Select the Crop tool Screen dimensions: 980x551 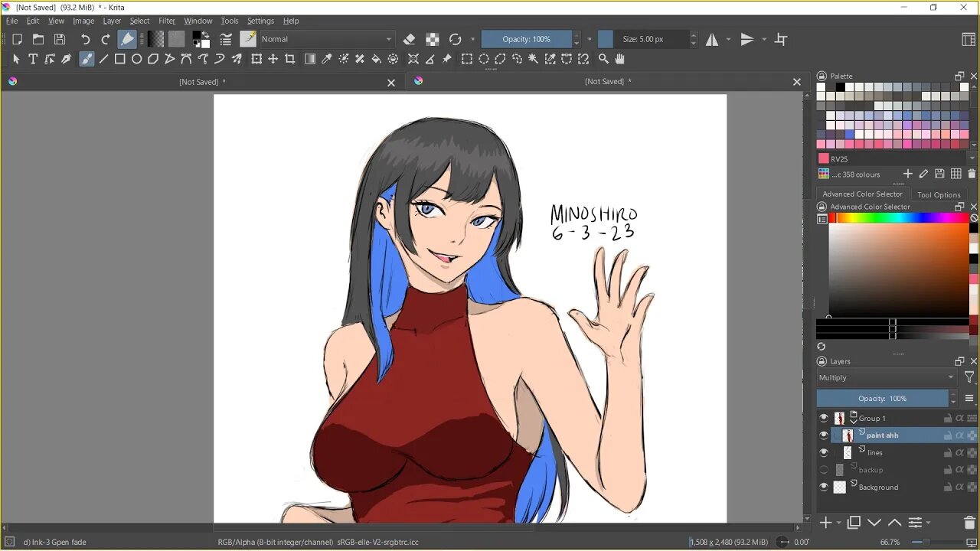(289, 59)
